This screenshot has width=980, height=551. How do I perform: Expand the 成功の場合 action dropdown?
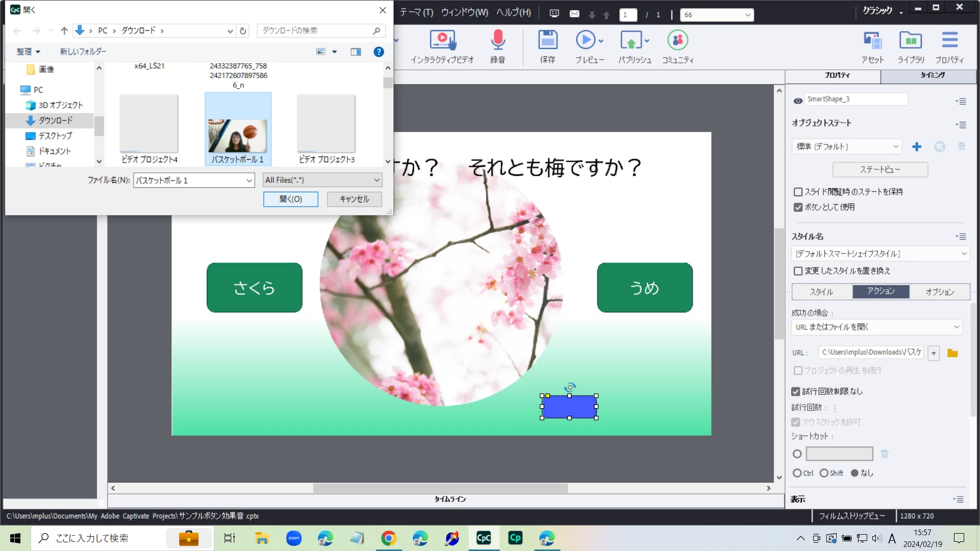click(x=877, y=327)
